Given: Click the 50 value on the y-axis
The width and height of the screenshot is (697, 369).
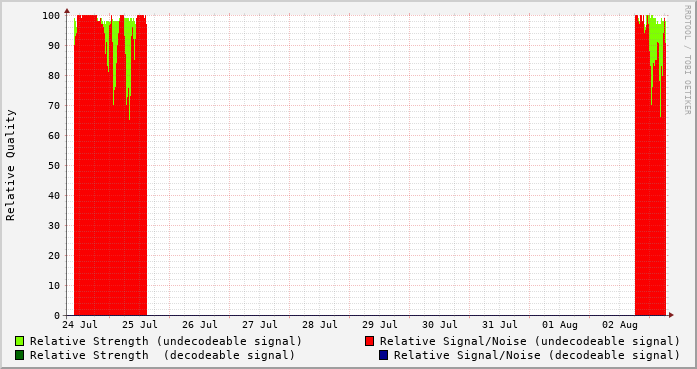Looking at the screenshot, I should 54,165.
